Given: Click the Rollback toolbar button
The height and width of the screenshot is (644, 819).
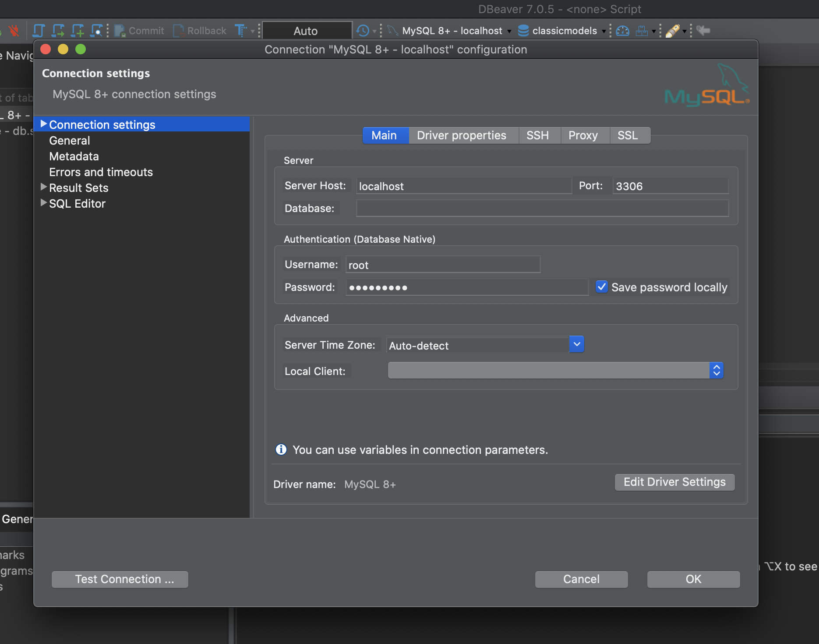Looking at the screenshot, I should tap(200, 31).
